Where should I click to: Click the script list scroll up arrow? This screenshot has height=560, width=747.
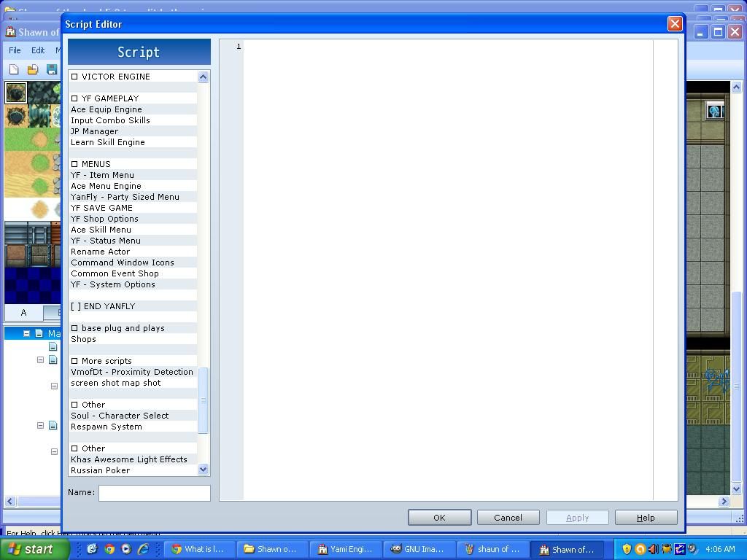pyautogui.click(x=204, y=77)
